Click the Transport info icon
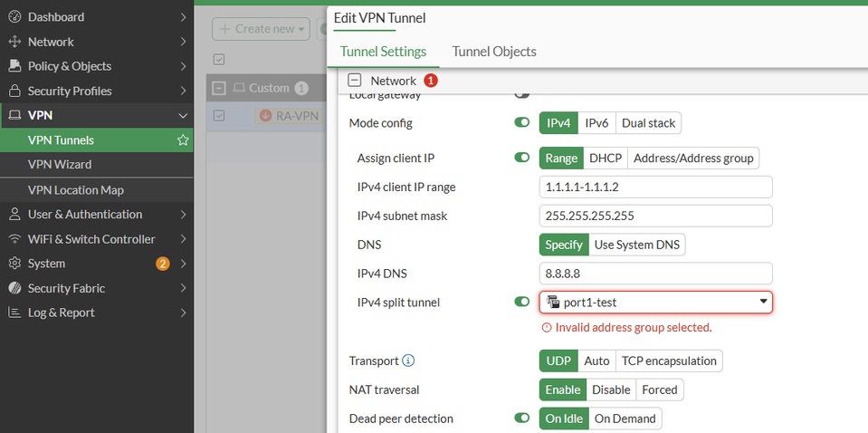Screen dimensions: 868x433 click(x=408, y=361)
